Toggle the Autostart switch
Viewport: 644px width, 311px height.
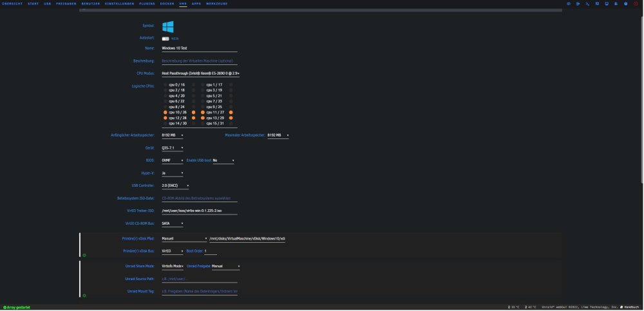166,39
